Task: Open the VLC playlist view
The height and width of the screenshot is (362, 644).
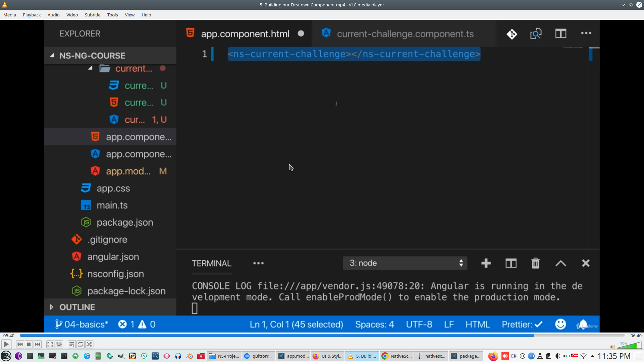Action: pos(71,344)
